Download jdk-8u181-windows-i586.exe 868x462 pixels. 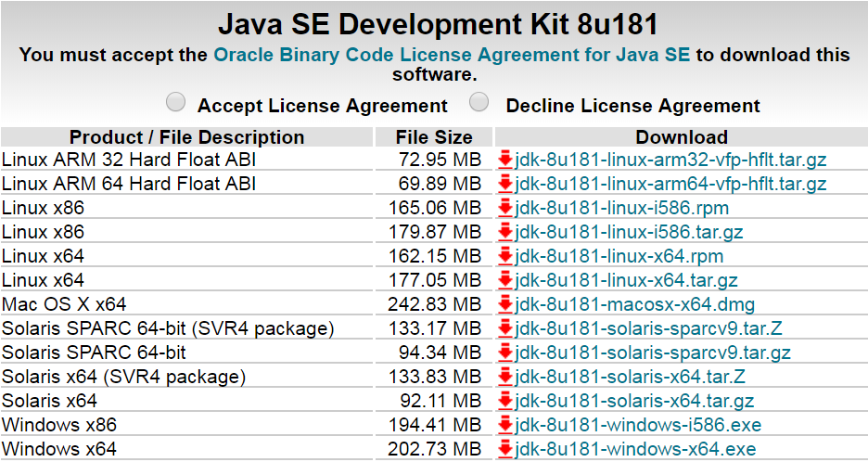(638, 425)
